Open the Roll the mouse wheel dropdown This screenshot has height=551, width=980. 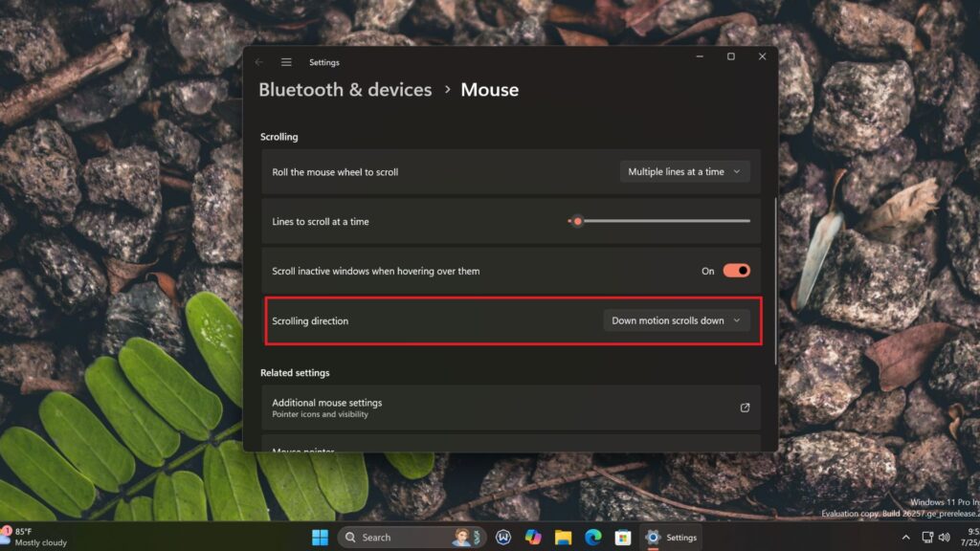click(x=684, y=171)
